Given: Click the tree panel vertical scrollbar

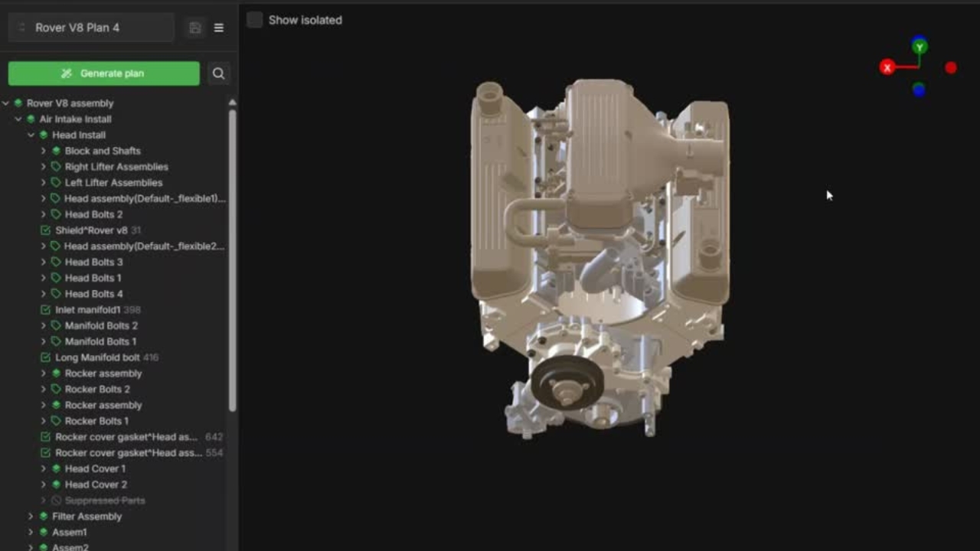Looking at the screenshot, I should coord(232,260).
